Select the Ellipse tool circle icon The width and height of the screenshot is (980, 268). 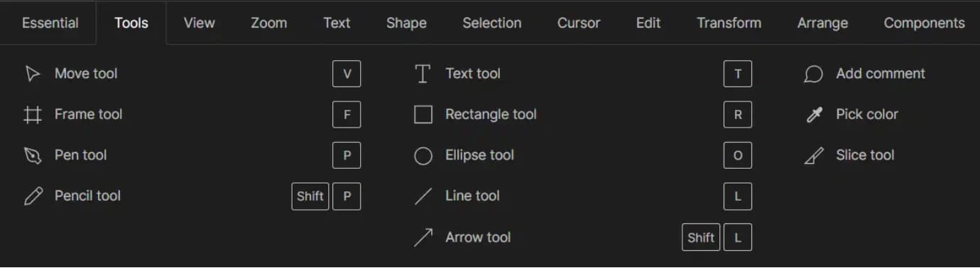[423, 156]
